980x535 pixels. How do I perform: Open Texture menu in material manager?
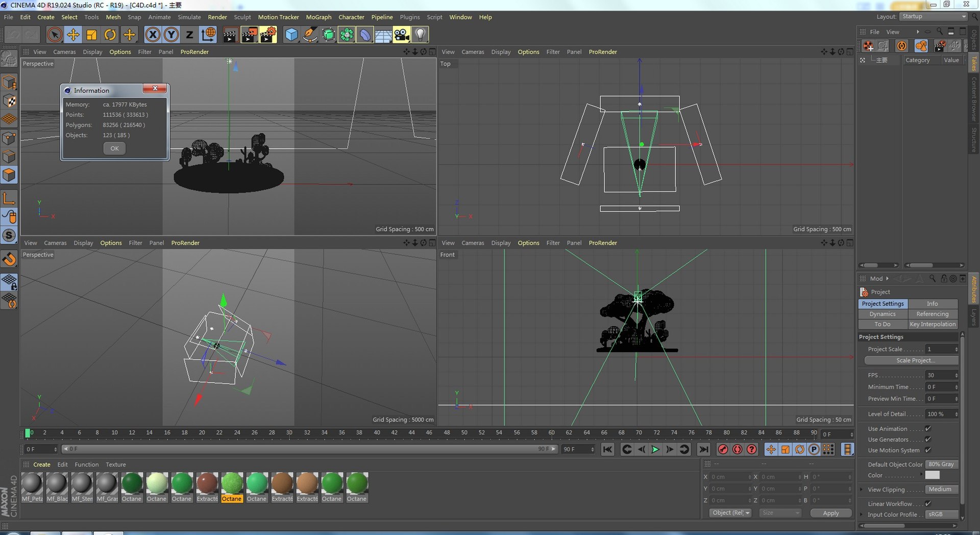(x=115, y=465)
